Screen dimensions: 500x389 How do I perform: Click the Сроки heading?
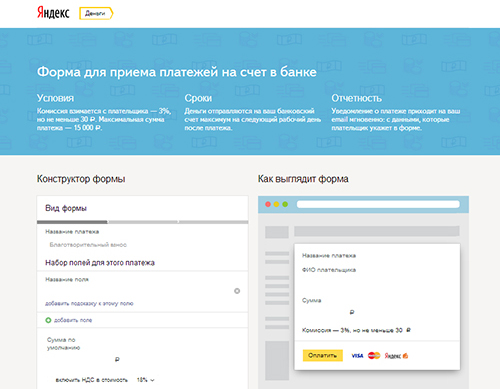(x=198, y=98)
